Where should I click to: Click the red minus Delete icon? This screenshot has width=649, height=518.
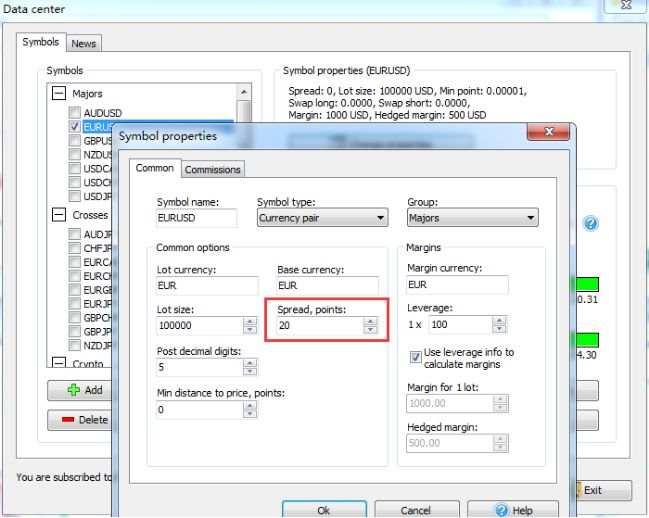coord(68,420)
